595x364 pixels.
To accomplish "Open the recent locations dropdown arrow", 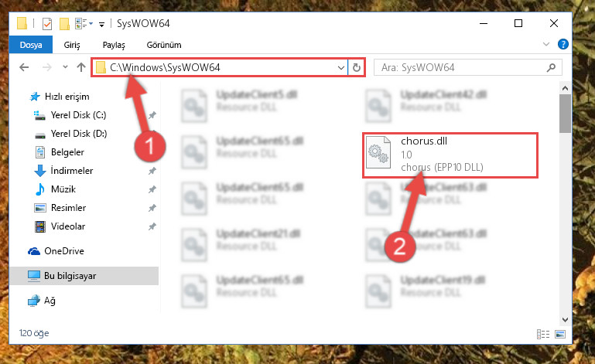I will [65, 67].
